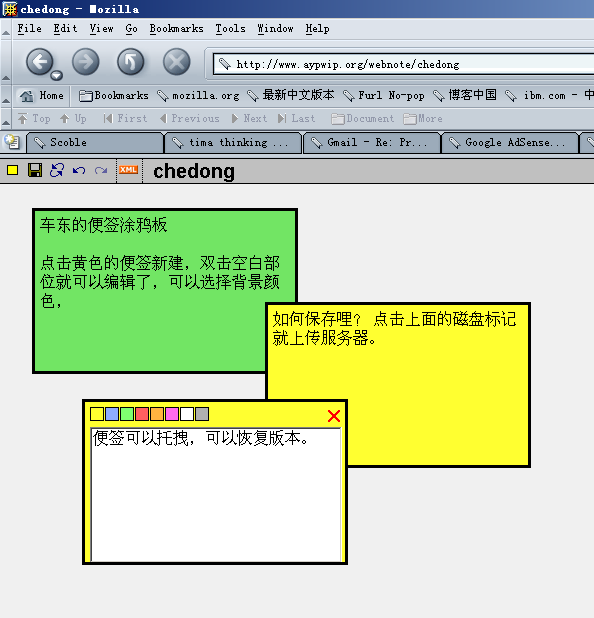Click the URL address field
This screenshot has width=594, height=618.
(404, 64)
